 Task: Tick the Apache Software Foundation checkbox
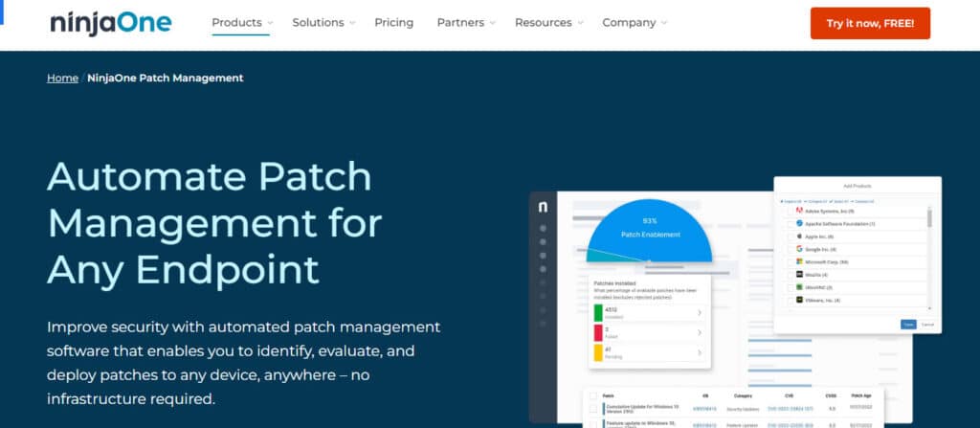coord(789,223)
